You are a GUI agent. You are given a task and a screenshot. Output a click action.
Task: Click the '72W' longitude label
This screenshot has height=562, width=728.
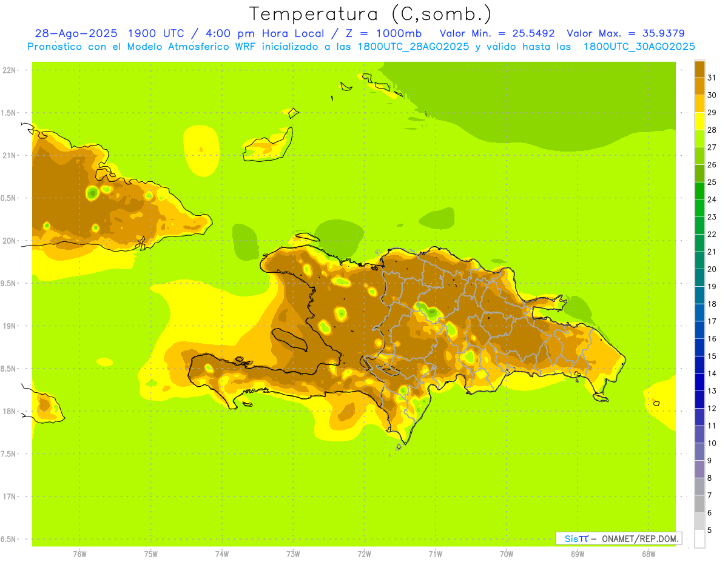(x=364, y=554)
